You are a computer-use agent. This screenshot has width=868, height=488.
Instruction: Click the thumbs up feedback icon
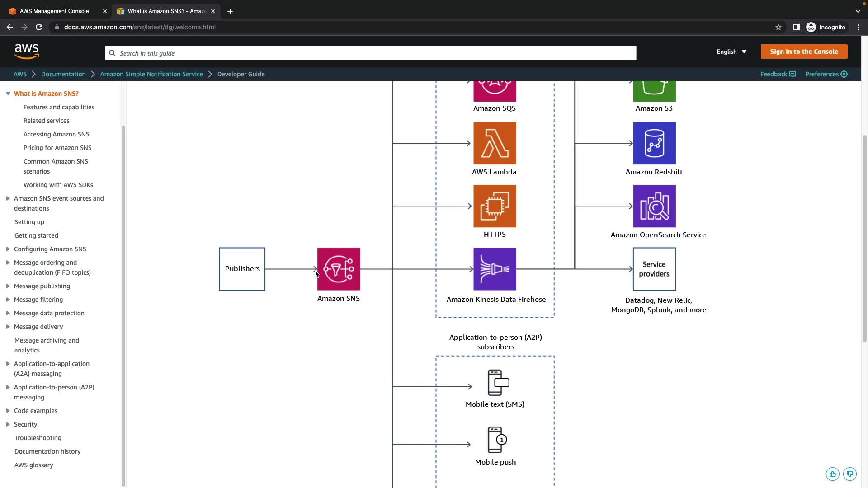pyautogui.click(x=832, y=474)
